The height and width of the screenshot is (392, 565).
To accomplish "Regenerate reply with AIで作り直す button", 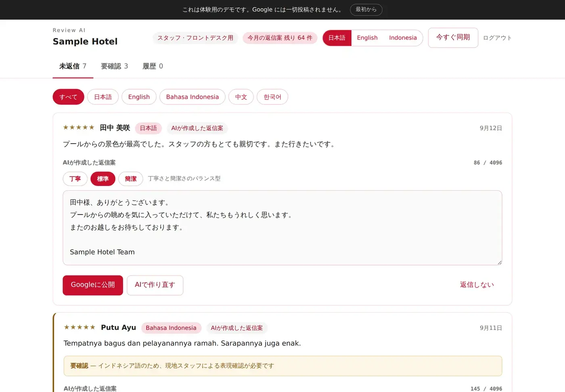I will pos(155,285).
